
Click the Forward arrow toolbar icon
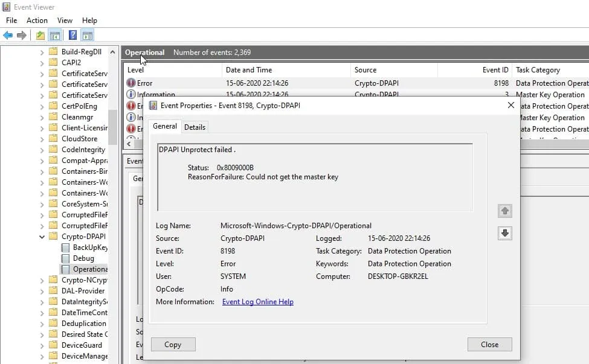pyautogui.click(x=22, y=35)
